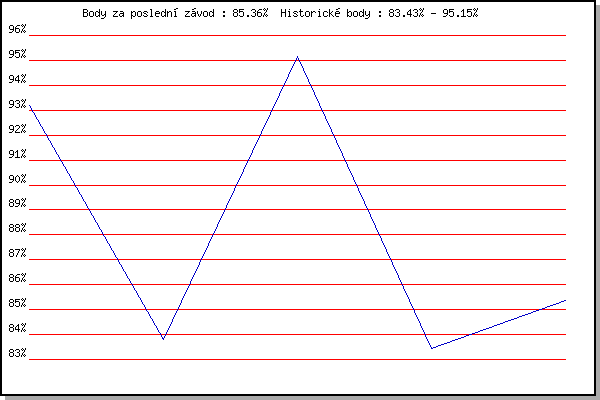Click the 'Historické body' range text
The width and height of the screenshot is (600, 400).
pyautogui.click(x=379, y=13)
